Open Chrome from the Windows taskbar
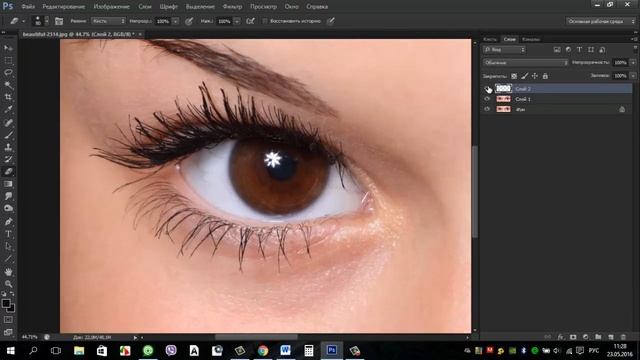 [x=263, y=351]
